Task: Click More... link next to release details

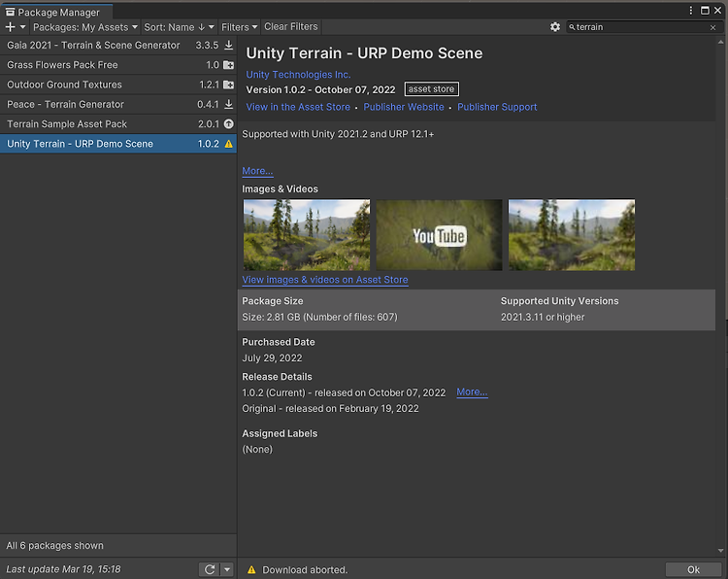Action: (x=472, y=392)
